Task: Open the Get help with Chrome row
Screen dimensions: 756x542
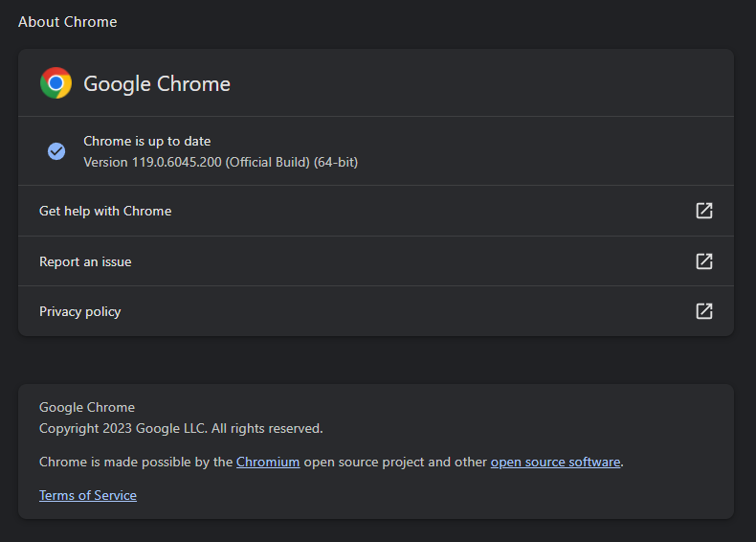Action: [x=105, y=211]
